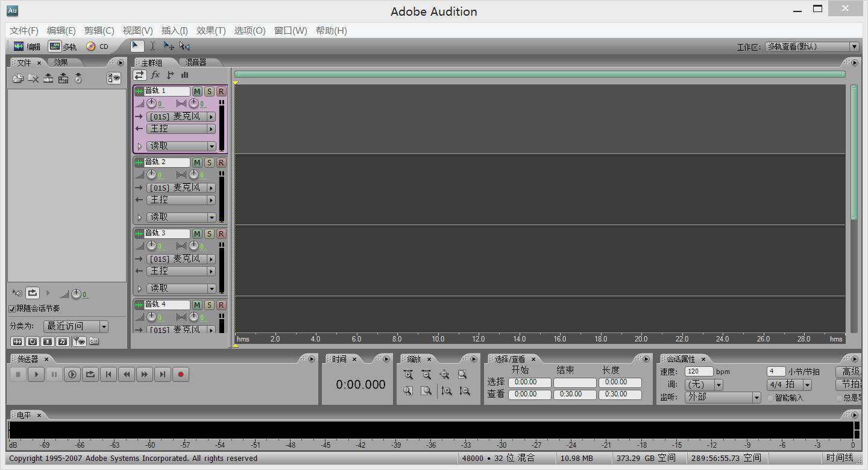Open 效果(T) menu
Viewport: 868px width, 470px height.
coord(211,31)
